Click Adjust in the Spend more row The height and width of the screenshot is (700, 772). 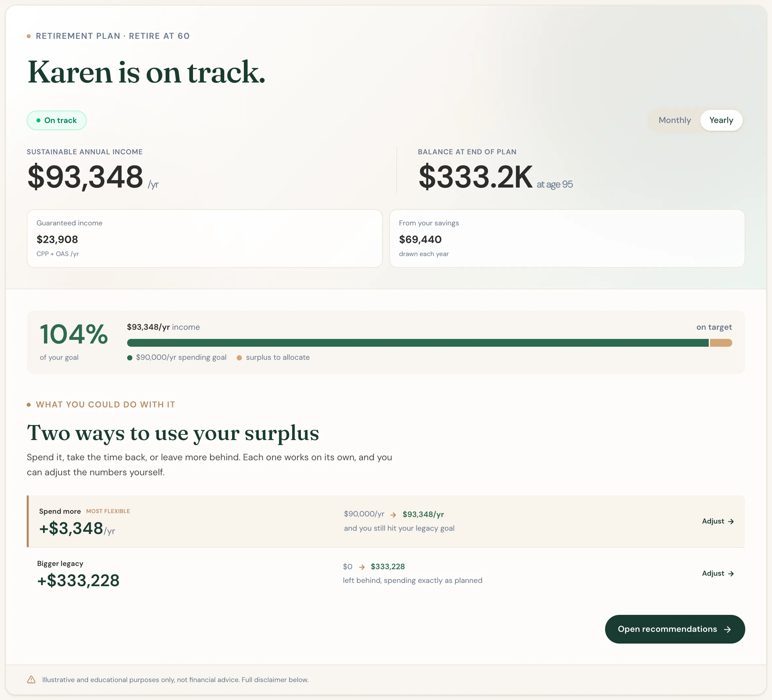718,521
